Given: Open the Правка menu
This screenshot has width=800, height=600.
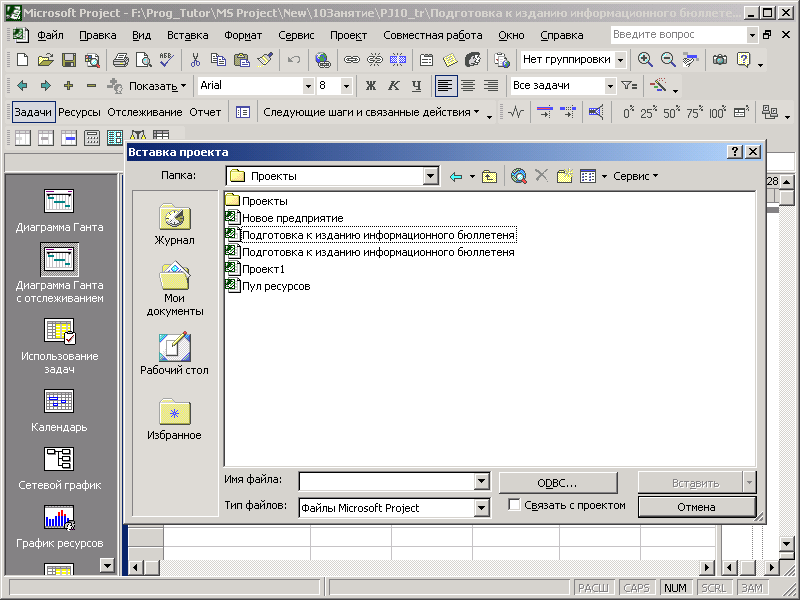Looking at the screenshot, I should click(x=97, y=35).
